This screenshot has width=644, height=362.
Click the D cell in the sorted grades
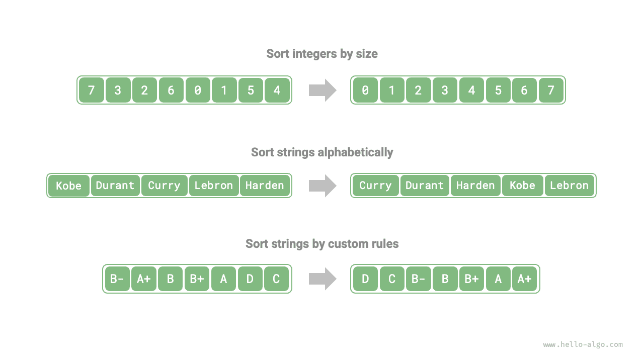point(365,279)
